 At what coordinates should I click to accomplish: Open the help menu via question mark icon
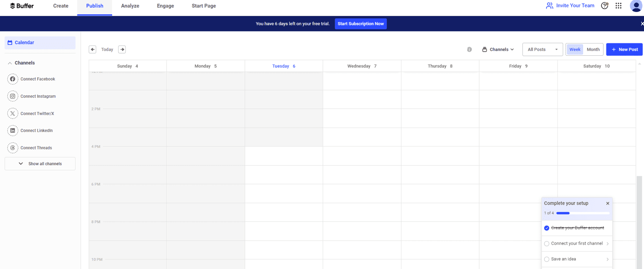pyautogui.click(x=605, y=5)
